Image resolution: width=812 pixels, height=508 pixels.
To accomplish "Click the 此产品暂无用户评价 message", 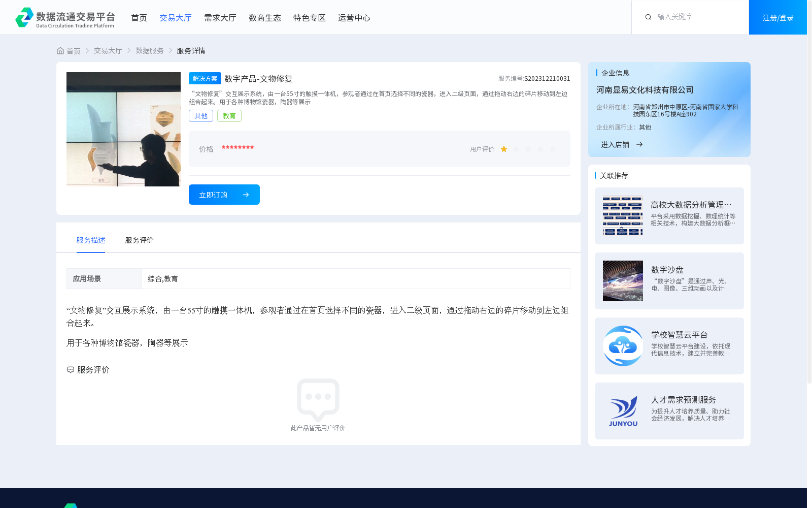I will 318,428.
